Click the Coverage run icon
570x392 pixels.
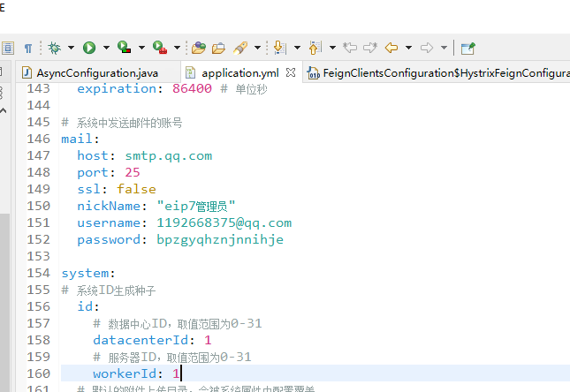pyautogui.click(x=124, y=47)
